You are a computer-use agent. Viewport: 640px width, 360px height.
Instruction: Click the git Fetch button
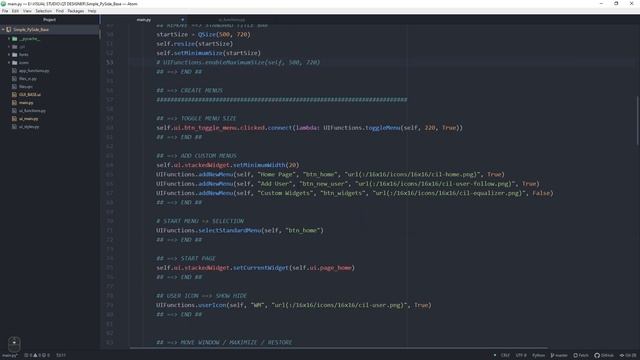click(x=581, y=356)
